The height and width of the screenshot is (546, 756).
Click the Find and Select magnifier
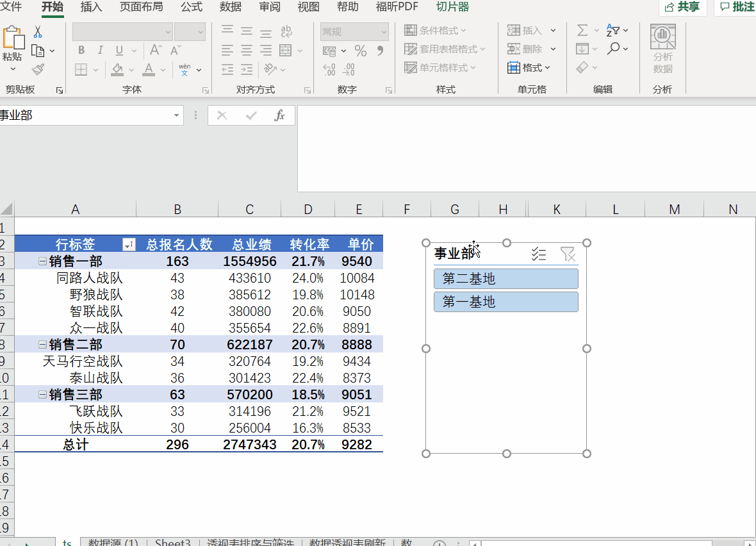(613, 49)
